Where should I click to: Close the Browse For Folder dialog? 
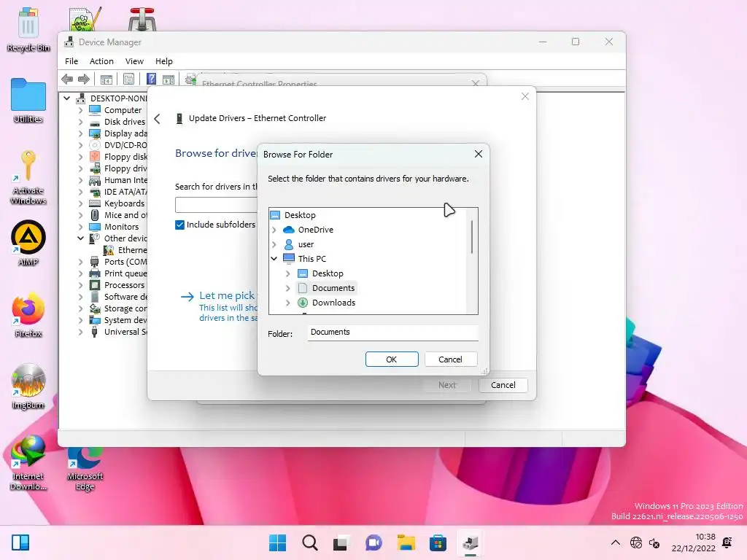point(479,155)
